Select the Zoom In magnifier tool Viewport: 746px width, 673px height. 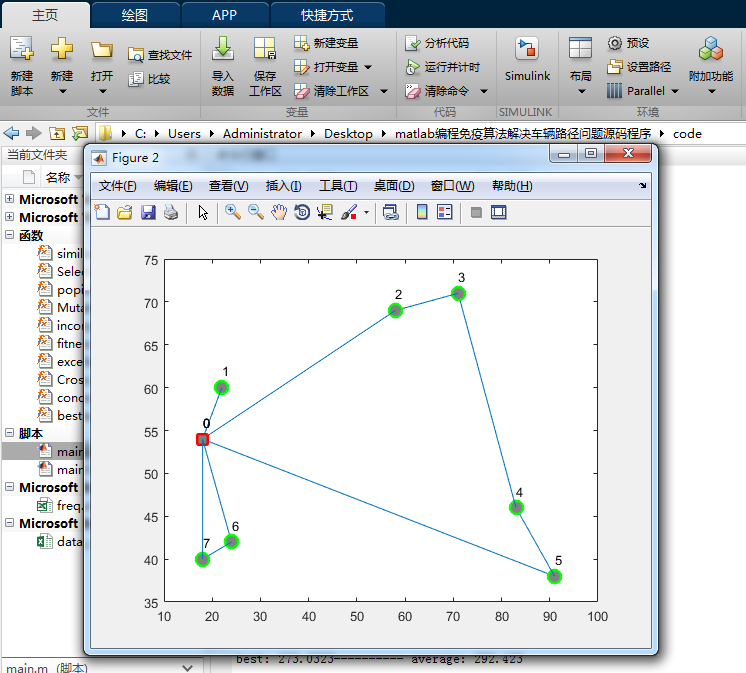233,212
